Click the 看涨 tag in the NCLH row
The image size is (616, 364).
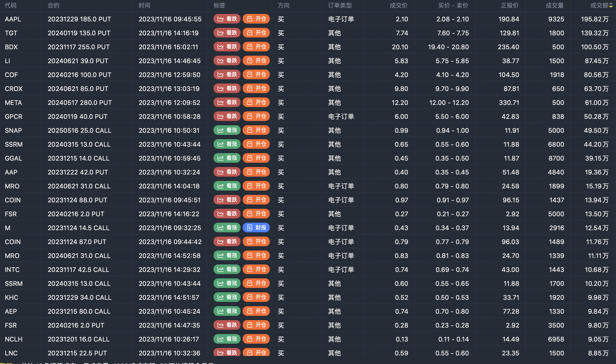pyautogui.click(x=227, y=339)
